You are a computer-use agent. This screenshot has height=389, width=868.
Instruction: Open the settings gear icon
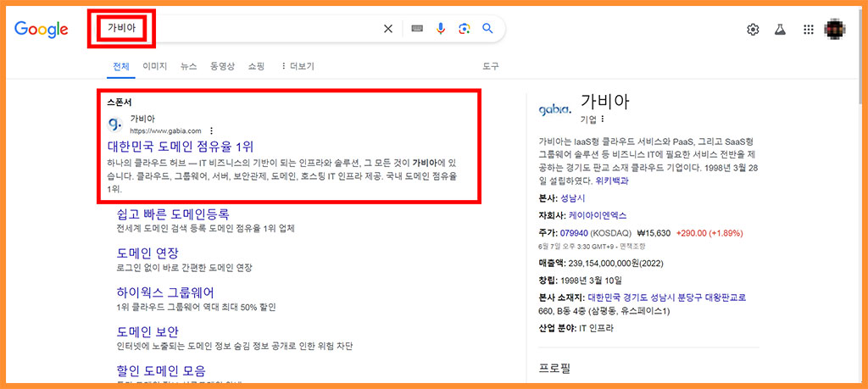[753, 30]
